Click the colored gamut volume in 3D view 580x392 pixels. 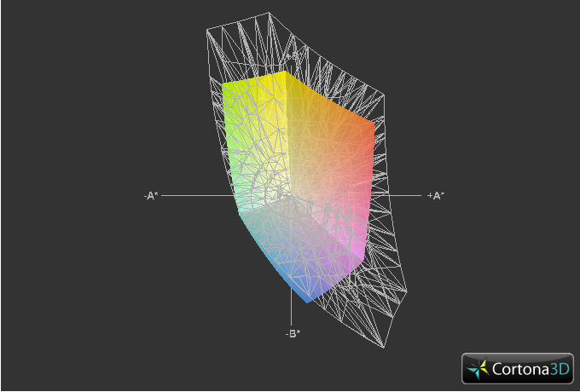[299, 185]
